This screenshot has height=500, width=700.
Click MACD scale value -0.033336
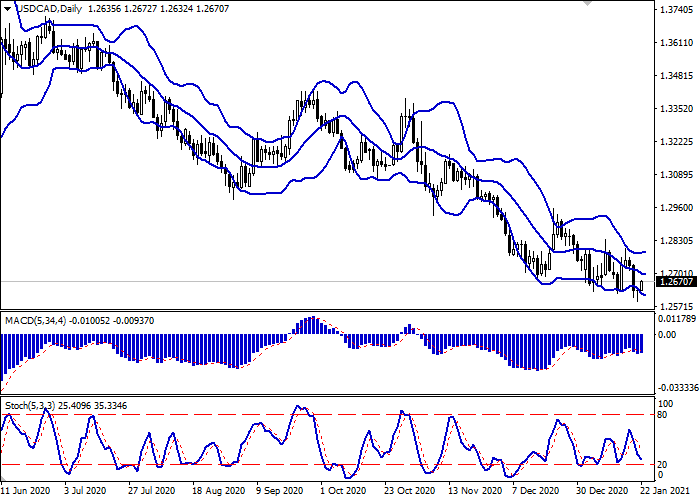678,388
